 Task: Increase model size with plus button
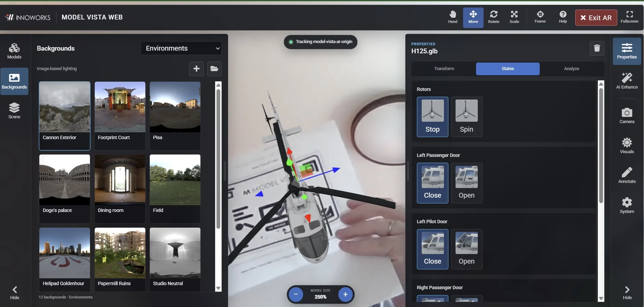345,294
